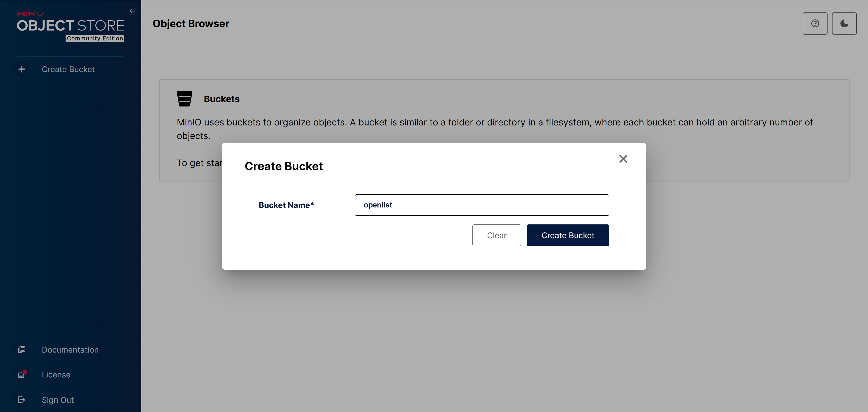The image size is (868, 412).
Task: Click the Buckets heading text
Action: point(221,99)
